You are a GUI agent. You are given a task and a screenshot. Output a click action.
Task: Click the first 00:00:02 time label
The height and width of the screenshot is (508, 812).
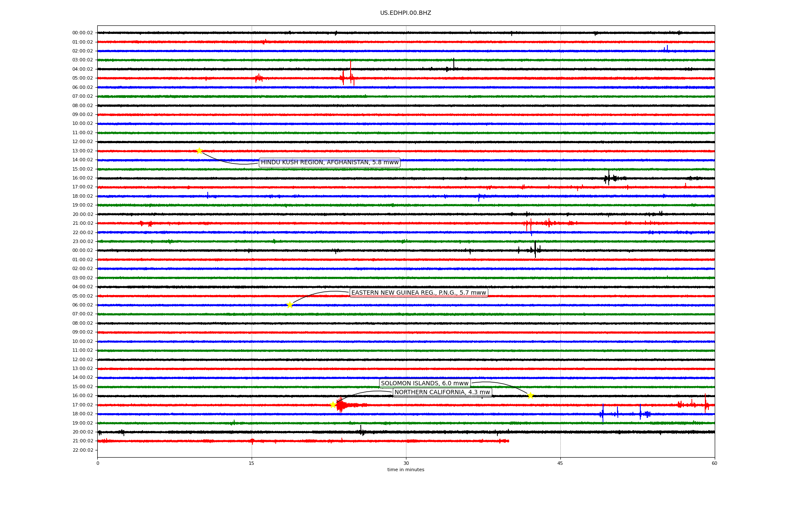82,33
